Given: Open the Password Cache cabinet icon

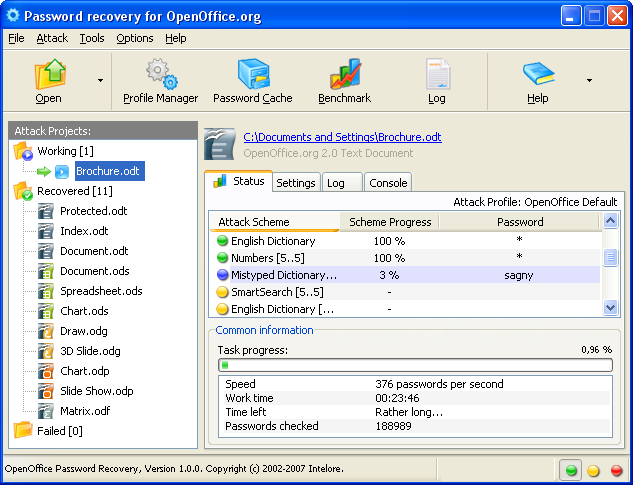Looking at the screenshot, I should (x=254, y=74).
